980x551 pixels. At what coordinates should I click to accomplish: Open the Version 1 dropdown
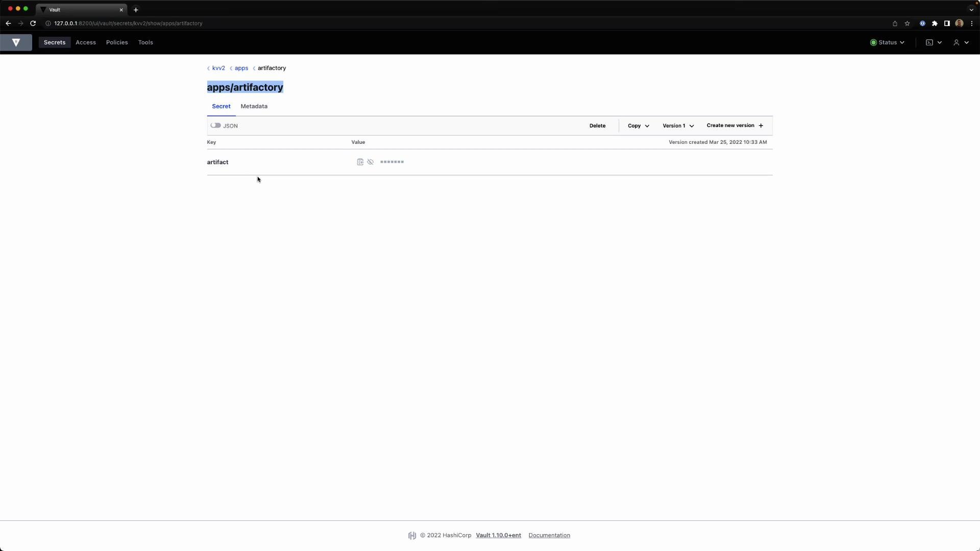678,126
